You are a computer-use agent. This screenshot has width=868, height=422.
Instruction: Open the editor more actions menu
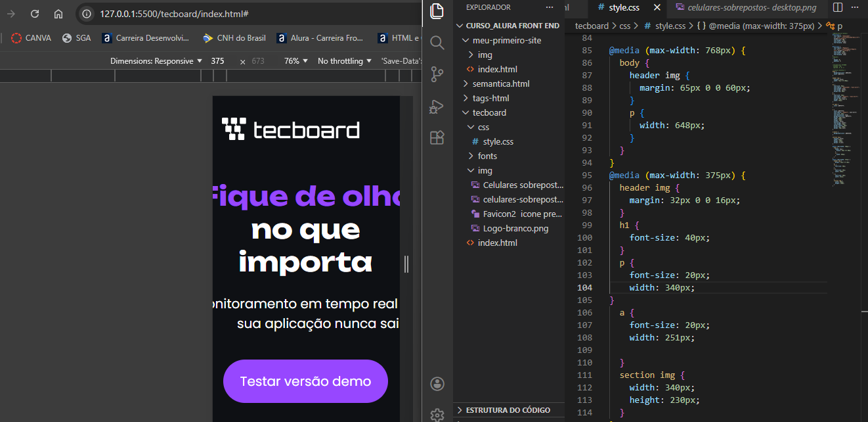[x=857, y=7]
